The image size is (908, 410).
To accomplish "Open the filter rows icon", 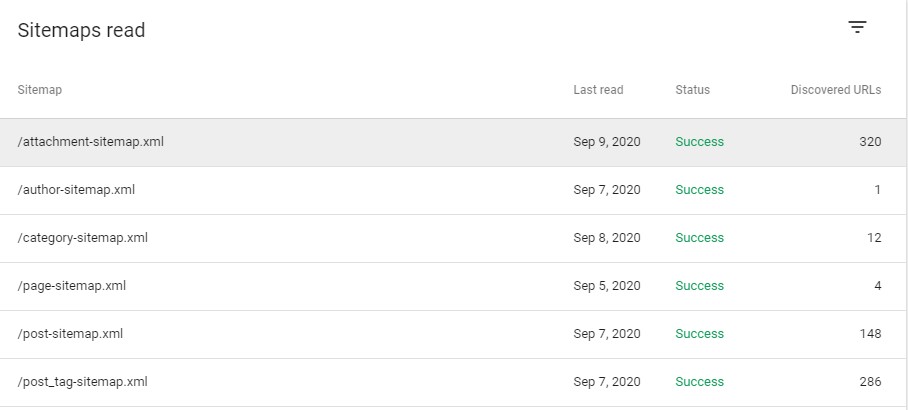I will 857,28.
